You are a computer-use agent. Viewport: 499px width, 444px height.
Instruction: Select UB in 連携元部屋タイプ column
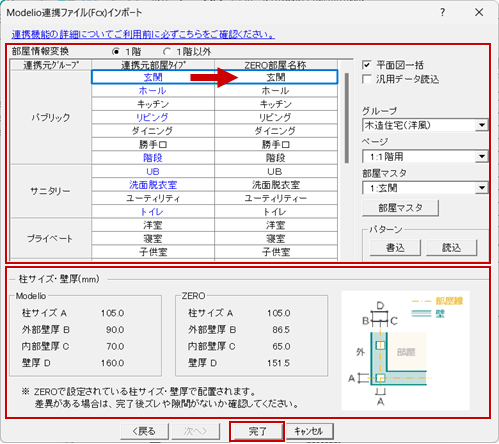[x=153, y=171]
